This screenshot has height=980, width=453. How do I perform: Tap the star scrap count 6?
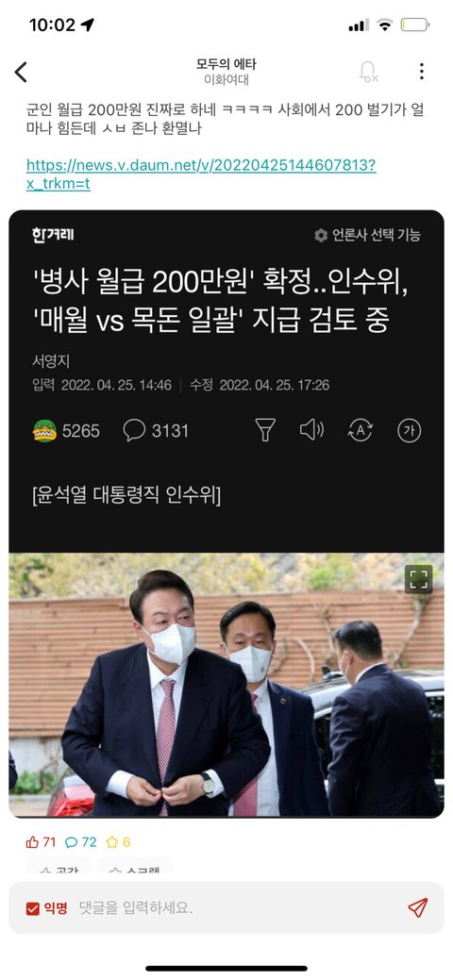pyautogui.click(x=118, y=842)
